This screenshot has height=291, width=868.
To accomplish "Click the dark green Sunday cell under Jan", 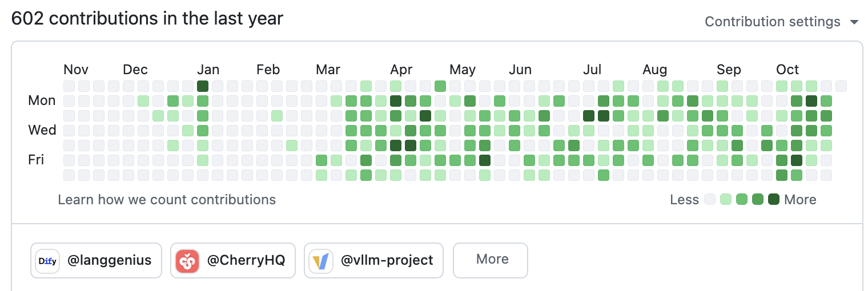I will (203, 86).
